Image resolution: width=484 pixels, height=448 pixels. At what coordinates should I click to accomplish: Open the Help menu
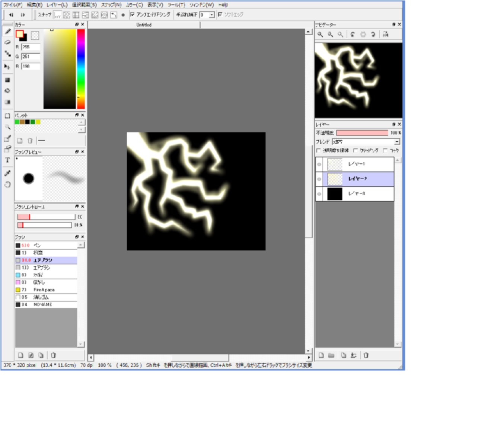pos(223,5)
